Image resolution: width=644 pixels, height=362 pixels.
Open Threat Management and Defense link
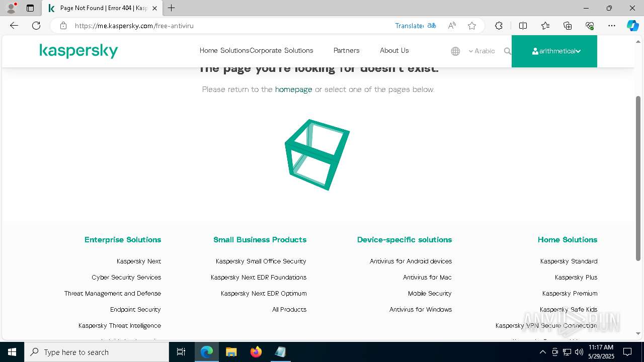click(x=113, y=293)
